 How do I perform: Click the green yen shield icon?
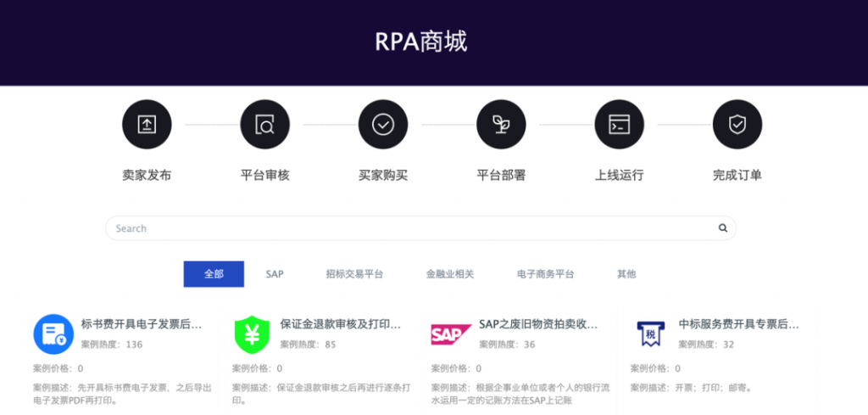pyautogui.click(x=252, y=334)
